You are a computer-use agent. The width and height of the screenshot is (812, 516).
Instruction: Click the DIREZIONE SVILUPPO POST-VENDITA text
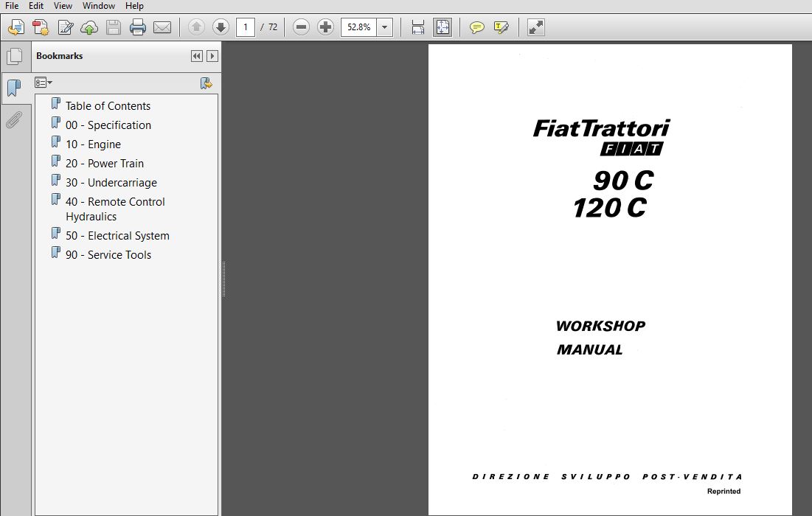pyautogui.click(x=608, y=477)
